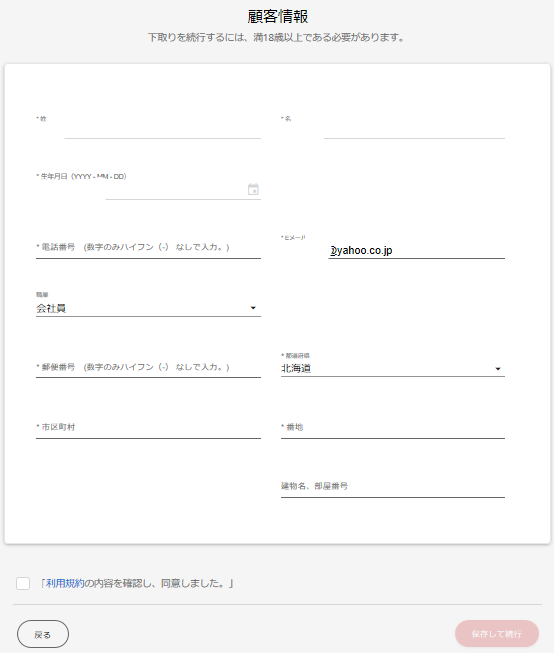This screenshot has height=653, width=554.
Task: Click the 戻る back button
Action: (43, 634)
